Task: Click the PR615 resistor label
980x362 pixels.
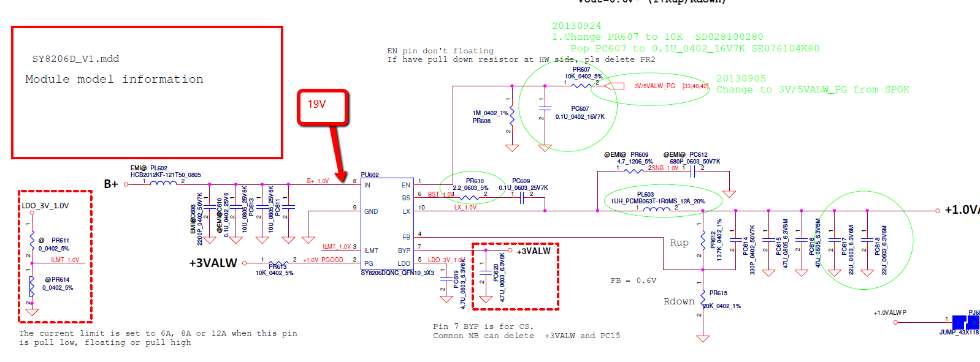Action: [718, 293]
